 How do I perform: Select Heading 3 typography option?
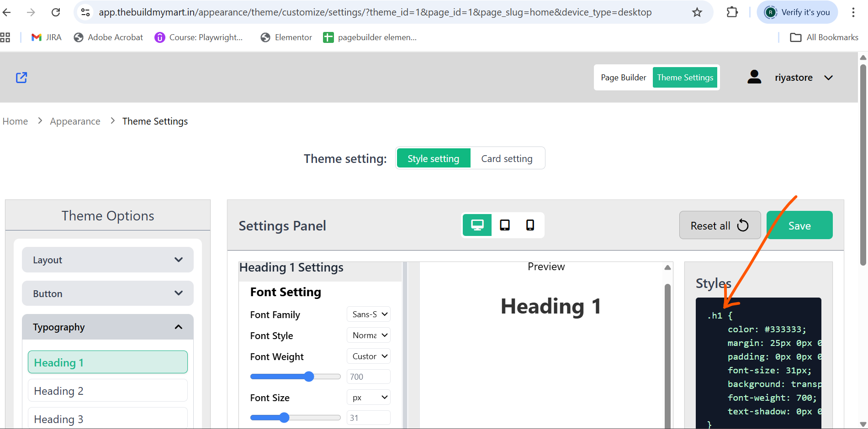click(x=108, y=419)
